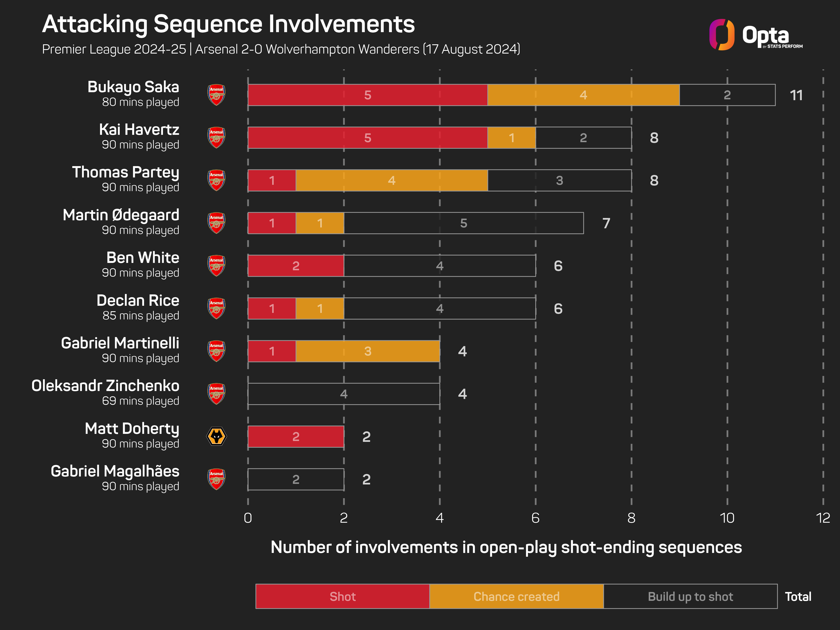Click Thomas Partey's Arsenal badge
The image size is (840, 630).
pyautogui.click(x=217, y=180)
